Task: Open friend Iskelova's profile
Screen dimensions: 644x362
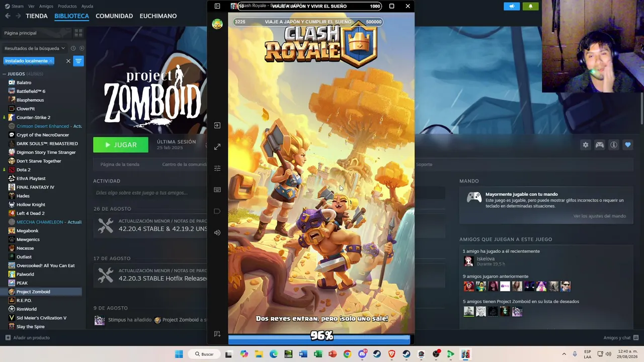Action: pos(486,259)
